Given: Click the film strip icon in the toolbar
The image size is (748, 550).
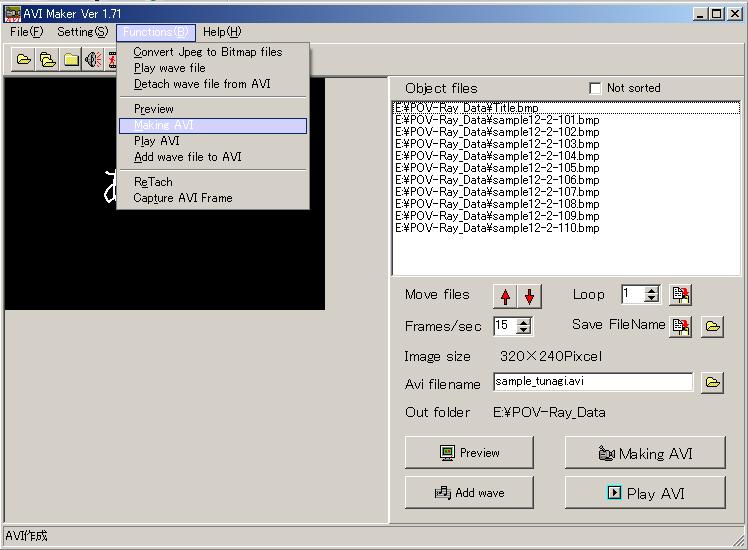Looking at the screenshot, I should coord(112,60).
